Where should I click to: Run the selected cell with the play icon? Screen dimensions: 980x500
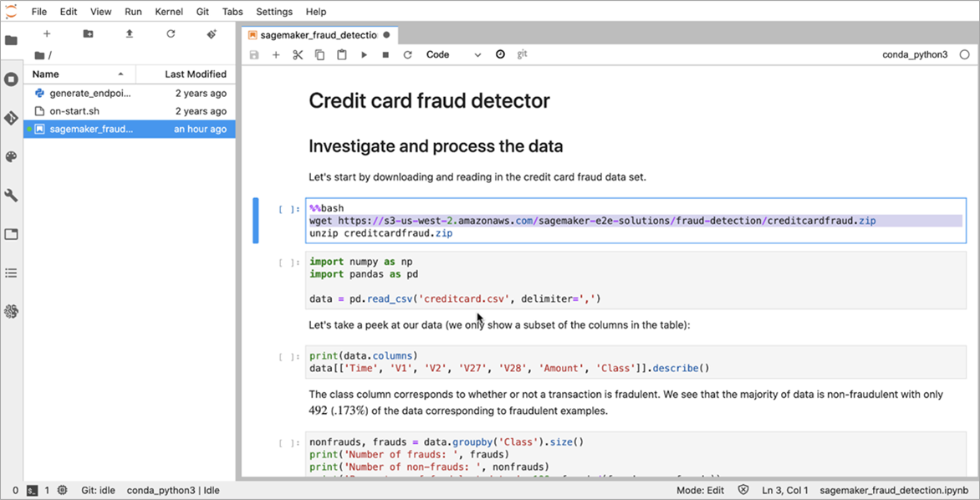coord(364,54)
